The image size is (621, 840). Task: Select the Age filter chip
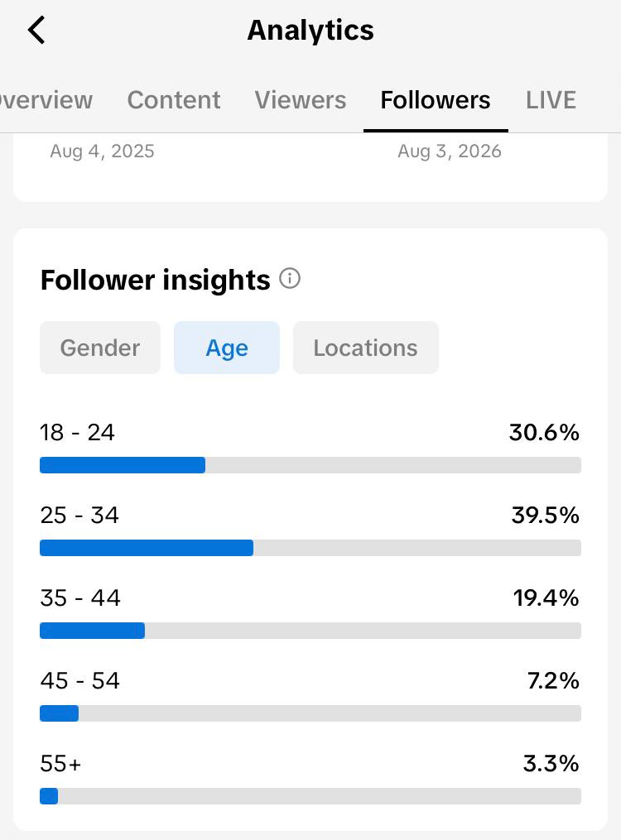click(227, 348)
